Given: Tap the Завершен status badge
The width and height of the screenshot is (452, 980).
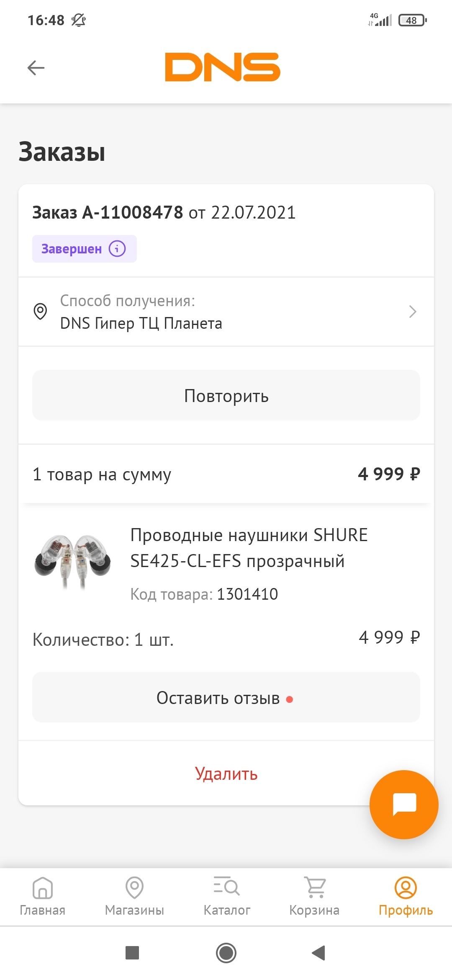Looking at the screenshot, I should (x=72, y=249).
